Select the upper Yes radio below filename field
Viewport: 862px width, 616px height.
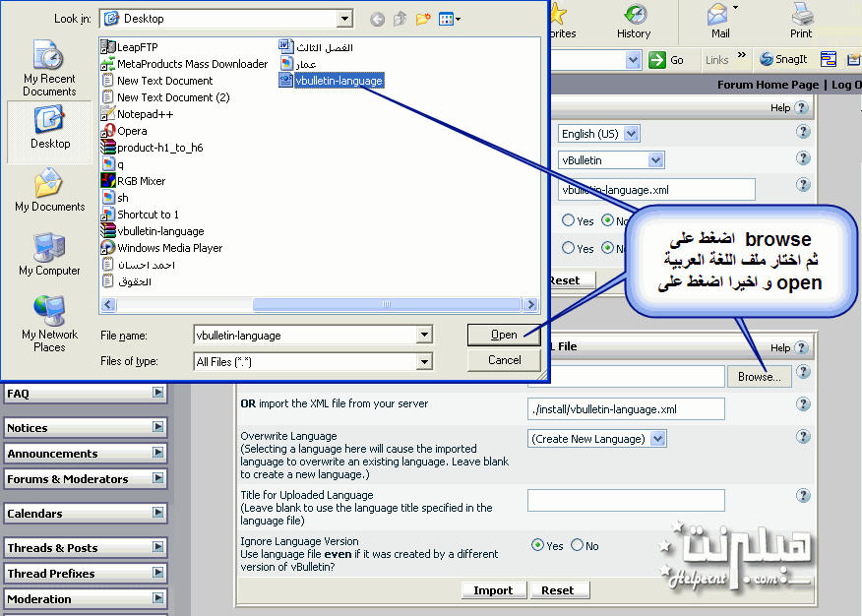[568, 220]
